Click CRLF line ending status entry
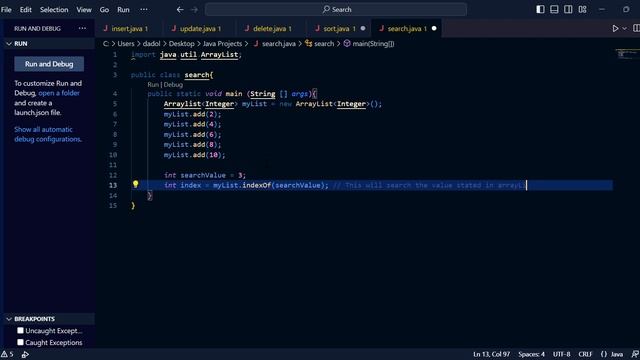640x360 pixels. click(585, 354)
